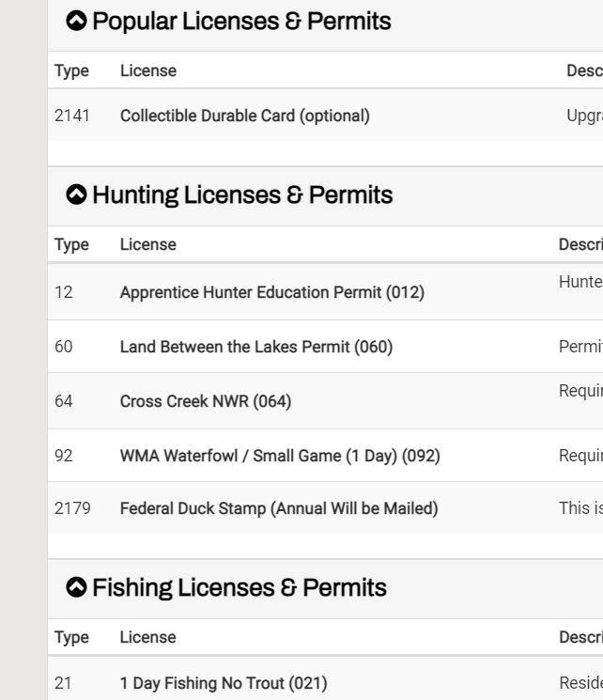Viewport: 603px width, 700px height.
Task: Click the Popular Licenses & Permits heading text
Action: pos(241,21)
